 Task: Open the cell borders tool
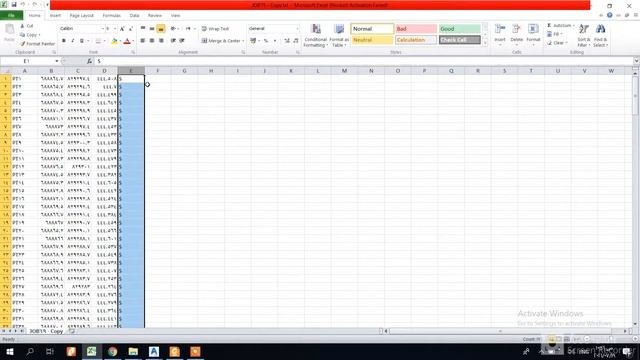click(x=98, y=41)
